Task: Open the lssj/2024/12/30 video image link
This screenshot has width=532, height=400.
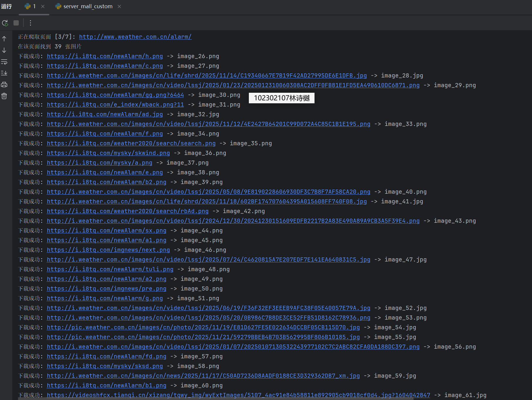Action: (233, 221)
